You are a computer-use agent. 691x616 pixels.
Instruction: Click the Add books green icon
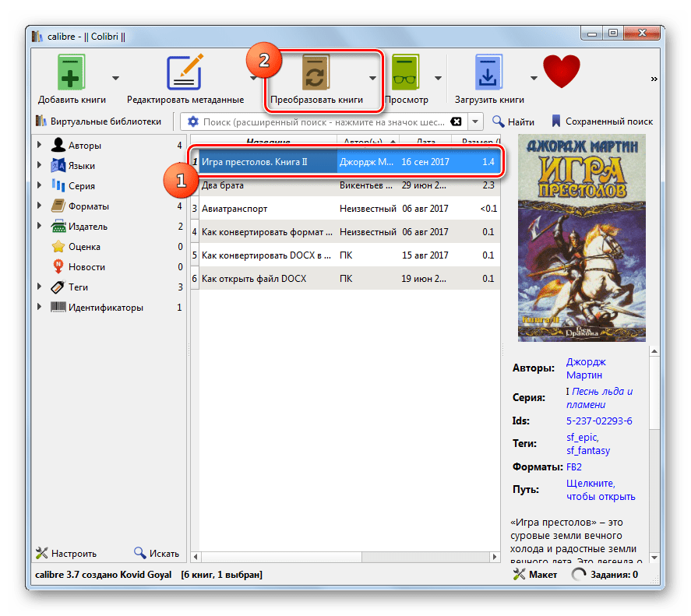tap(71, 72)
